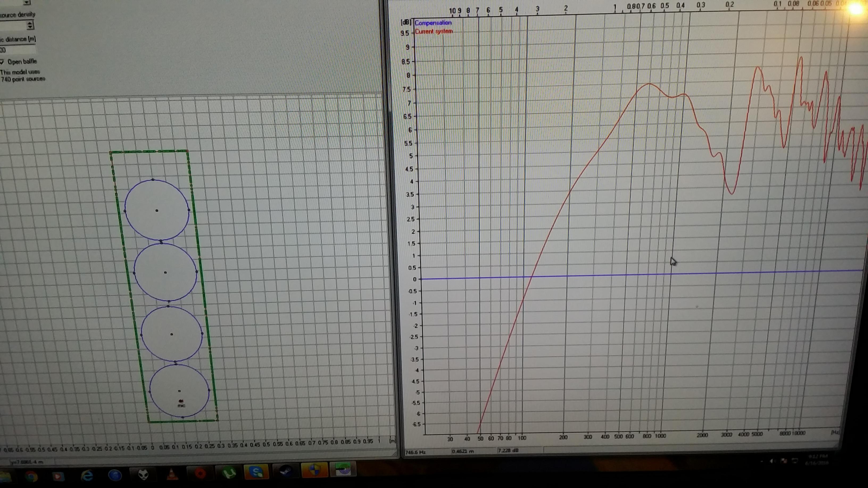This screenshot has height=488, width=868.
Task: Open VLC media player cone in taskbar
Action: (x=172, y=474)
